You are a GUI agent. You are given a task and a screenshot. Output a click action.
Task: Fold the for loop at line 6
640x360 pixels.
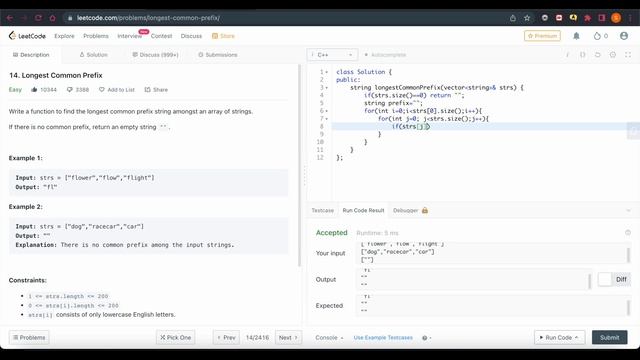tap(327, 111)
